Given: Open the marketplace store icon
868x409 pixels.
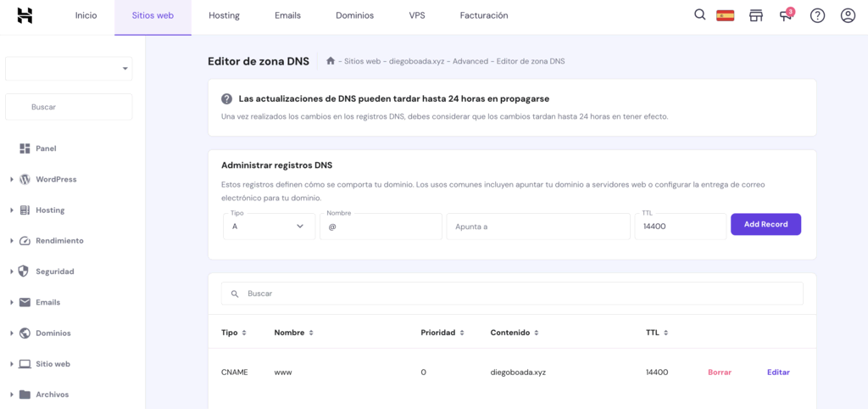Looking at the screenshot, I should [755, 15].
